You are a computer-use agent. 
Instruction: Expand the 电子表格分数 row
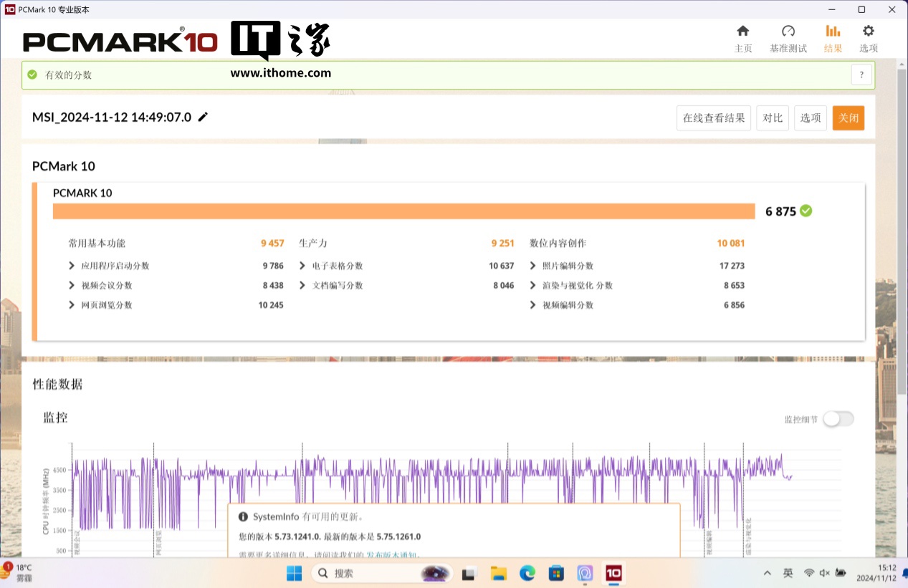point(303,266)
